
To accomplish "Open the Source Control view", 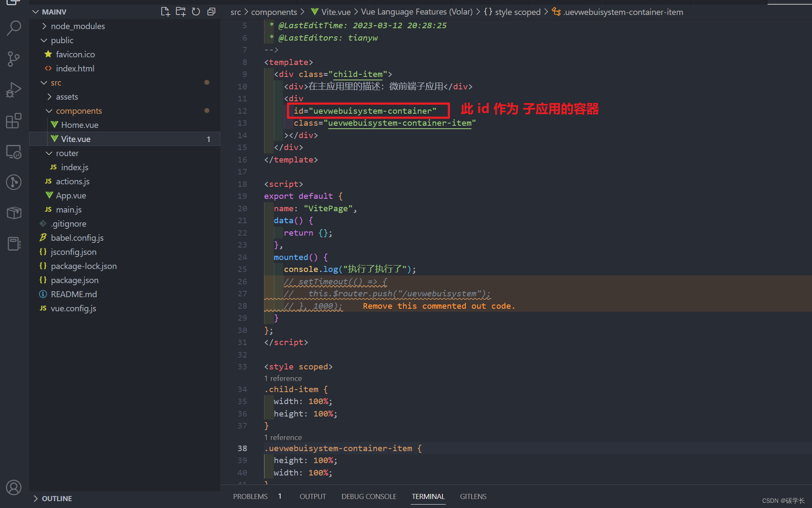I will pos(14,59).
